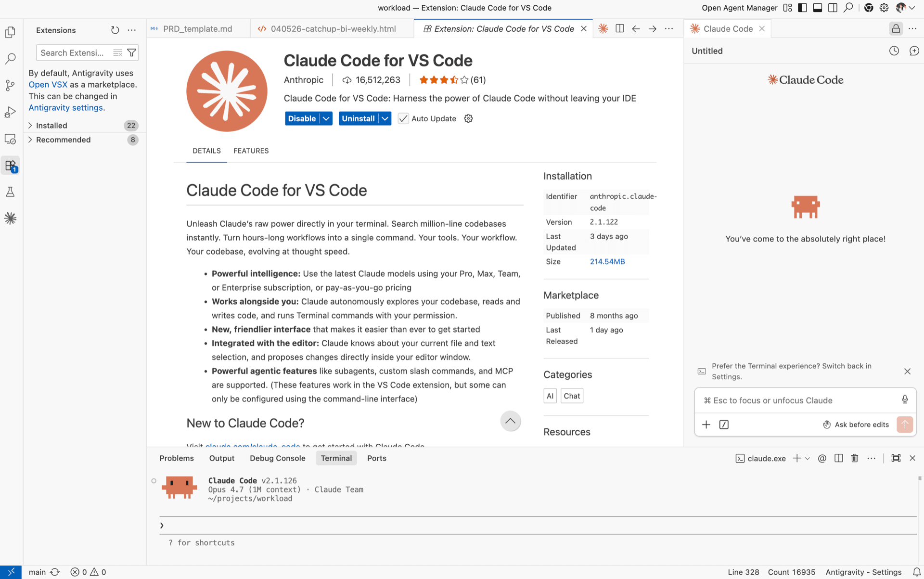Click the main branch status item
924x579 pixels.
tap(38, 572)
